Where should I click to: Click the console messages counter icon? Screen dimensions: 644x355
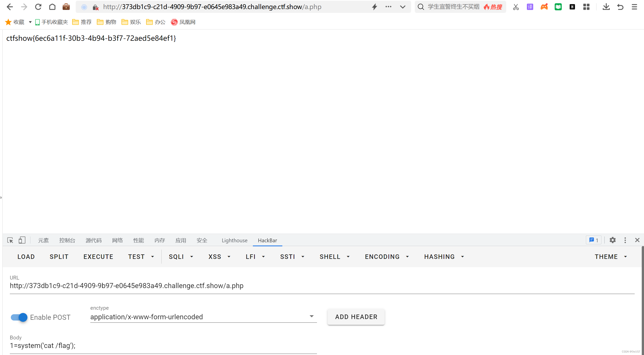[x=593, y=240]
